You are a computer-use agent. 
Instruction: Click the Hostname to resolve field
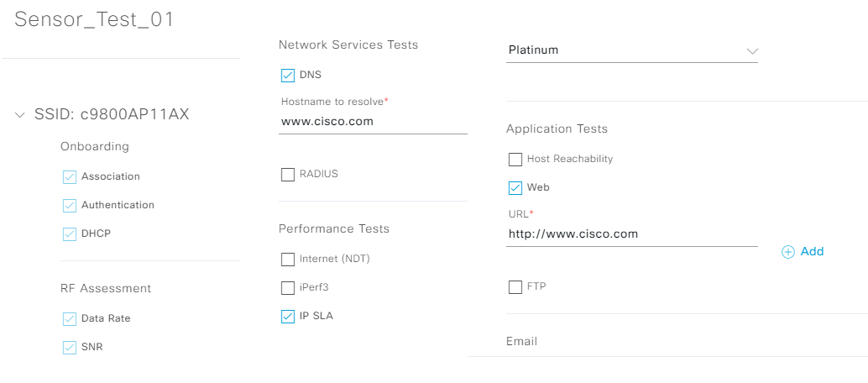[374, 122]
